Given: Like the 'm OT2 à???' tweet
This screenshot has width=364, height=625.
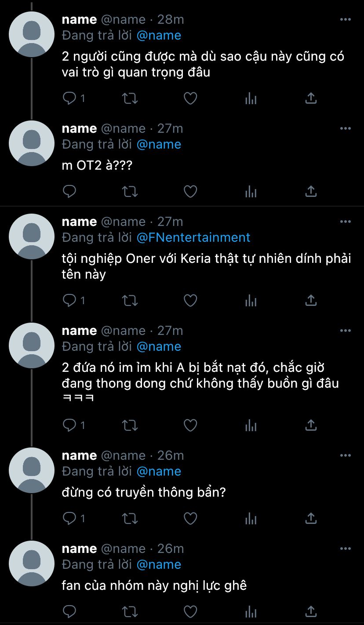Looking at the screenshot, I should tap(190, 192).
